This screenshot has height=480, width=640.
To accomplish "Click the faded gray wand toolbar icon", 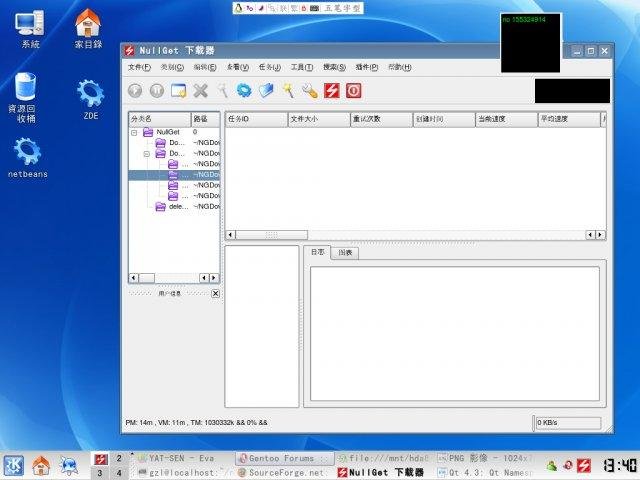I will click(222, 91).
